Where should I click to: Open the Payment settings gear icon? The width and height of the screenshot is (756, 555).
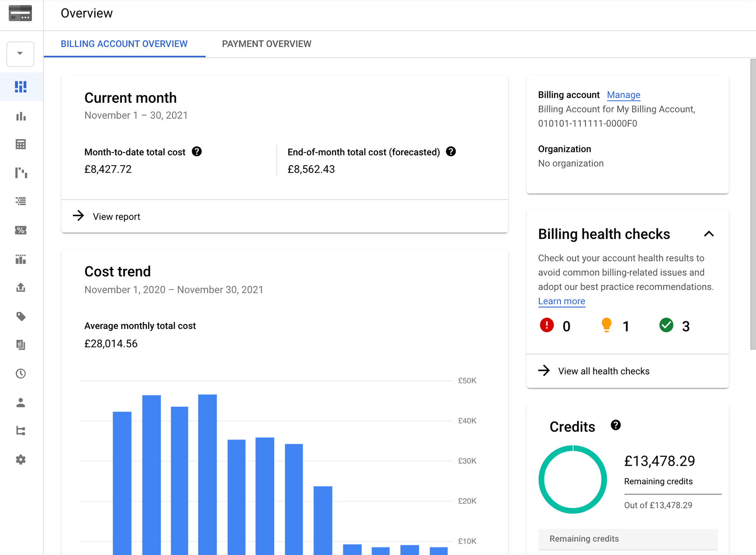click(21, 460)
